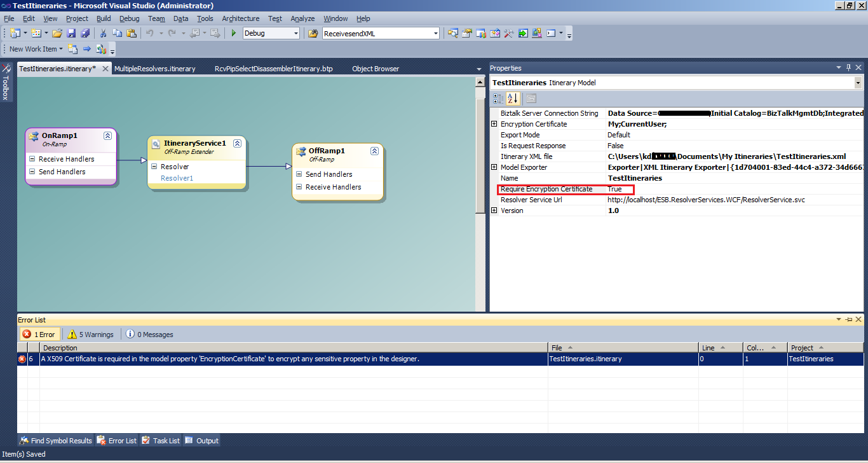The height and width of the screenshot is (463, 868).
Task: Open the New Work Item dropdown
Action: point(62,49)
